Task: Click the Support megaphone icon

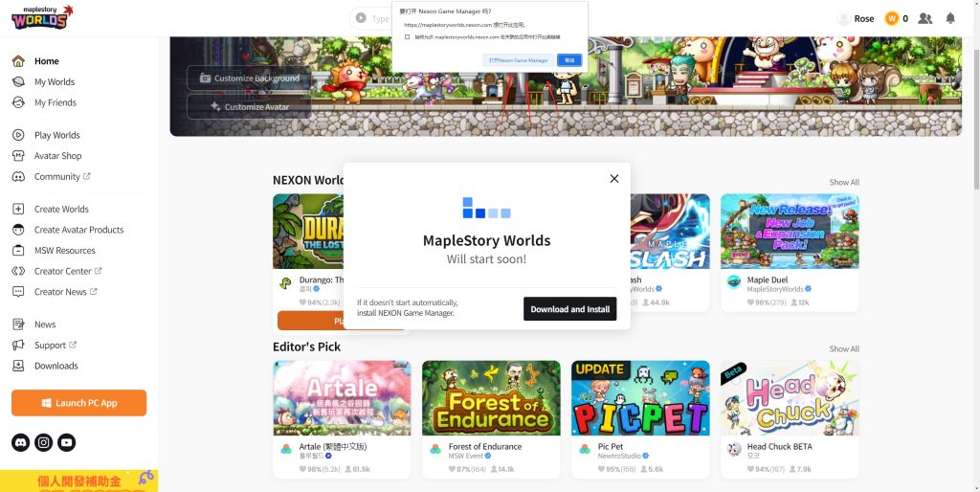Action: [19, 346]
